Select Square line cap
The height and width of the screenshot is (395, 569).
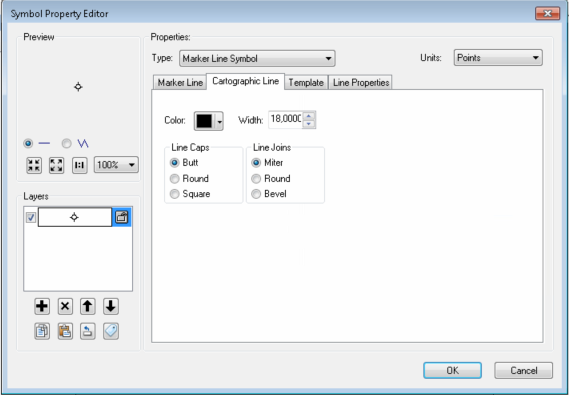[x=175, y=194]
